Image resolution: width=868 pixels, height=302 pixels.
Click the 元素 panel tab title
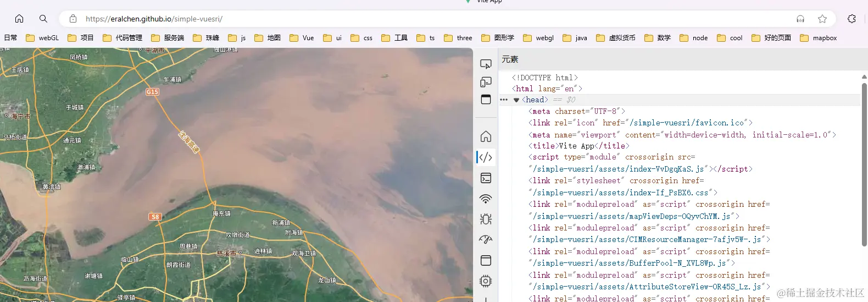click(510, 59)
